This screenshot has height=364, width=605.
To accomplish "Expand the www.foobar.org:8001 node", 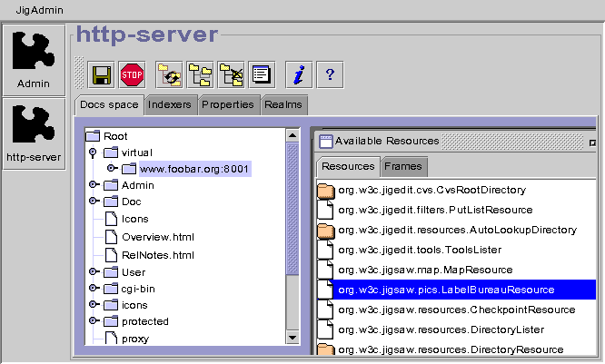I will [110, 169].
